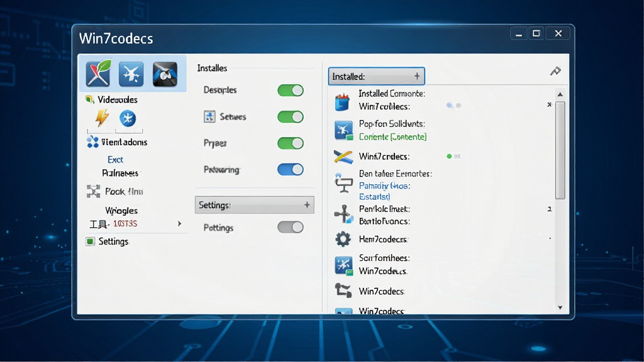The height and width of the screenshot is (362, 644).
Task: Click the green Settings square icon in sidebar
Action: click(90, 241)
